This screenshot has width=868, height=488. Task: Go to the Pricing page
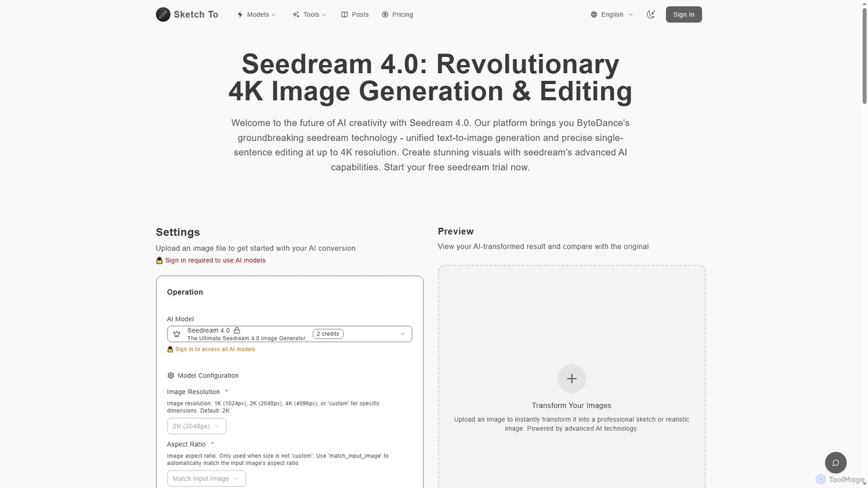point(397,14)
